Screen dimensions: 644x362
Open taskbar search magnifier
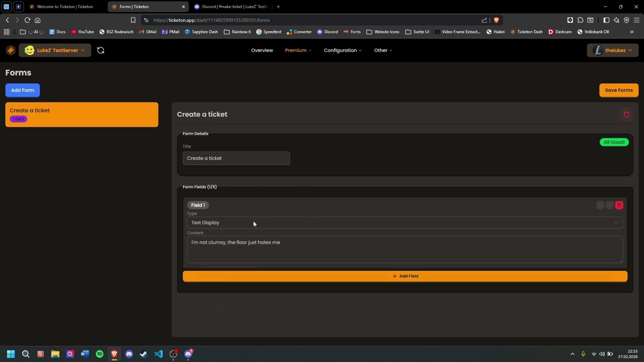coord(26,354)
